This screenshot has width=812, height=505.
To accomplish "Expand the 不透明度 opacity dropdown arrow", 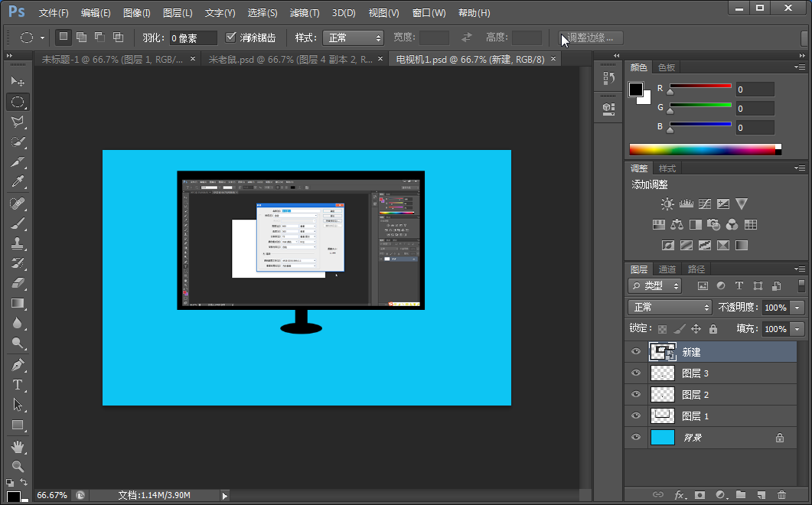I will pyautogui.click(x=798, y=307).
